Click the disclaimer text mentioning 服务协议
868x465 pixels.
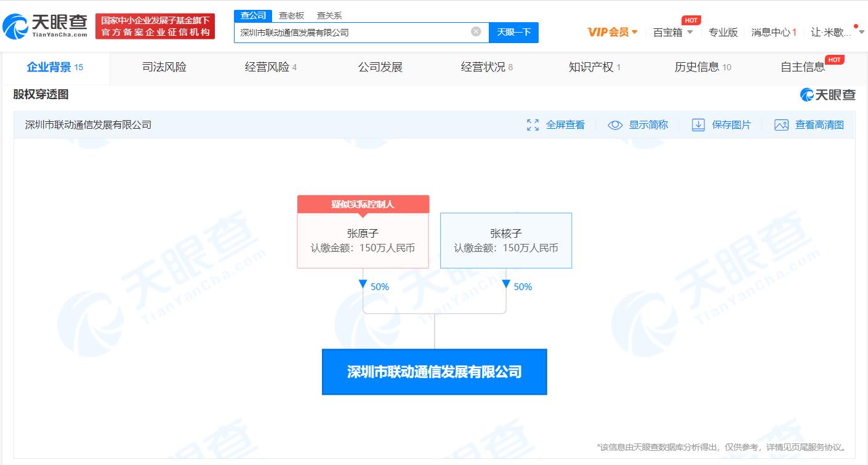tap(722, 447)
